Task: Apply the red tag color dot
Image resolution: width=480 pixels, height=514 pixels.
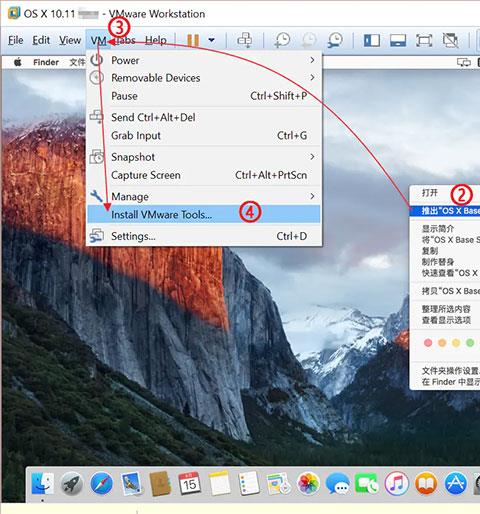Action: [428, 343]
